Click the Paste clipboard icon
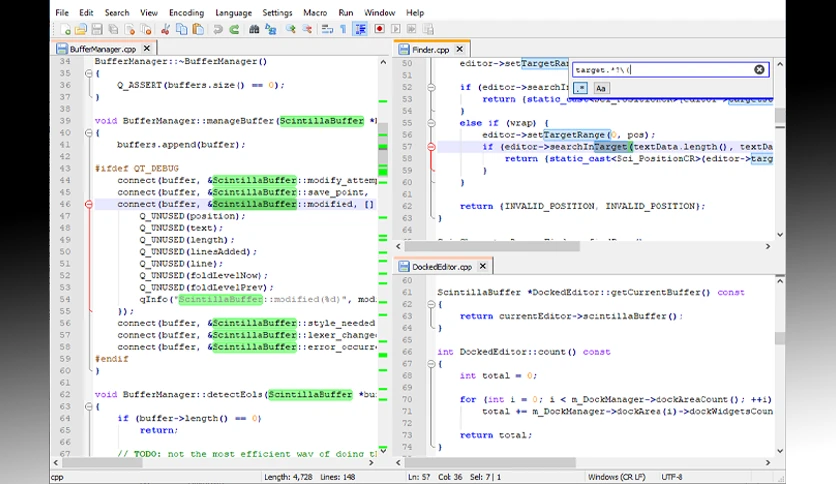Image resolution: width=836 pixels, height=484 pixels. point(198,29)
